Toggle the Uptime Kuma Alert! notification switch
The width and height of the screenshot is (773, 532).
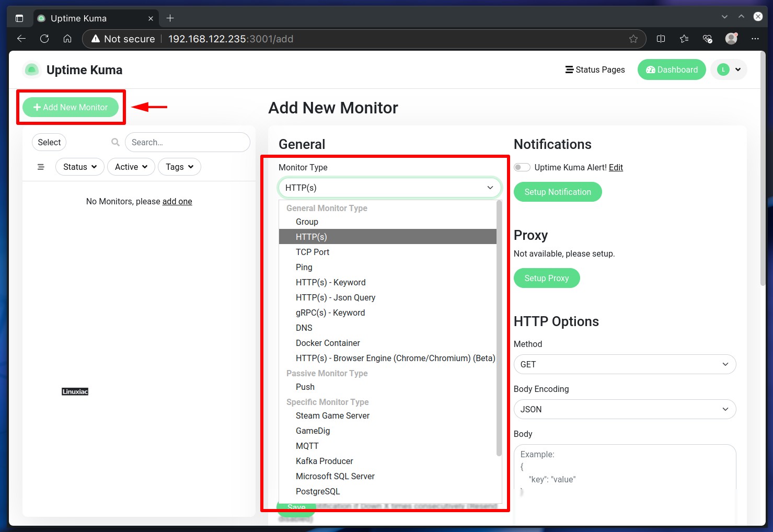(x=522, y=167)
